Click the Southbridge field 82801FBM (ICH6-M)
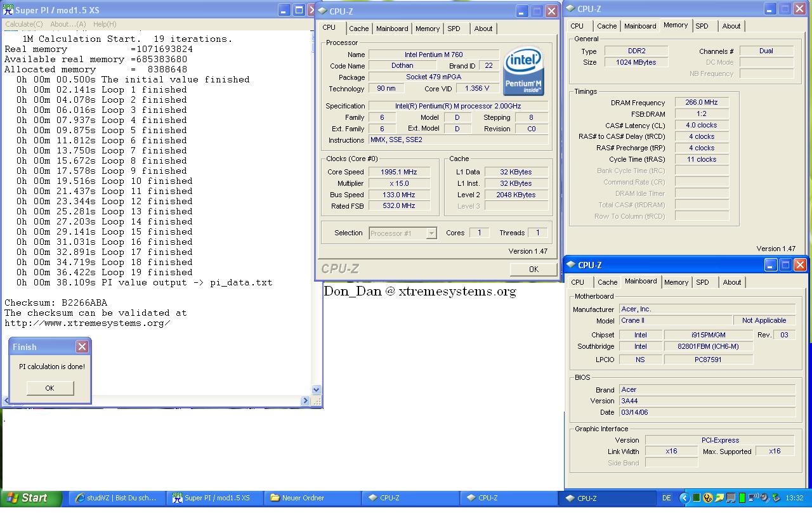 (x=709, y=346)
